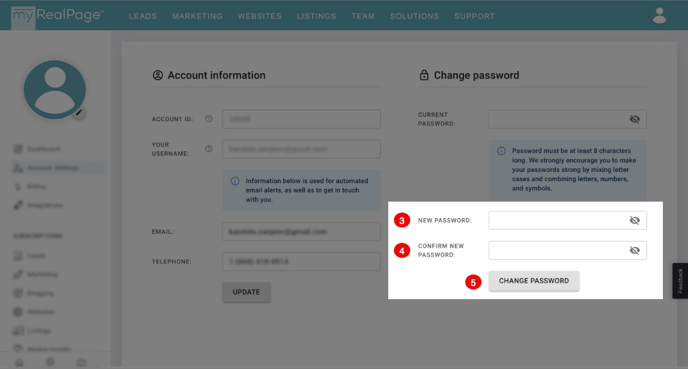Click the Change Password button

(534, 281)
